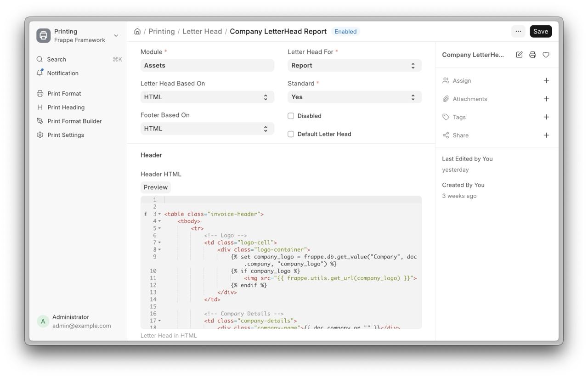
Task: Add an assignment with the Assign plus icon
Action: (x=546, y=80)
